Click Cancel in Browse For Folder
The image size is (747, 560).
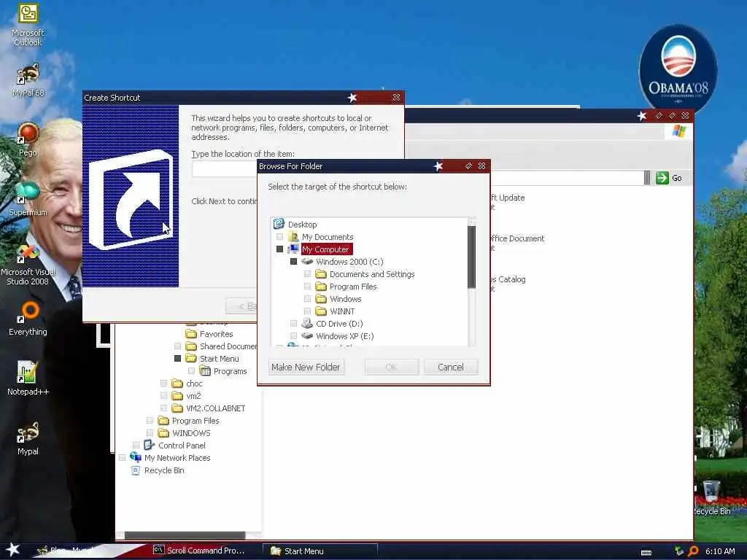coord(450,367)
